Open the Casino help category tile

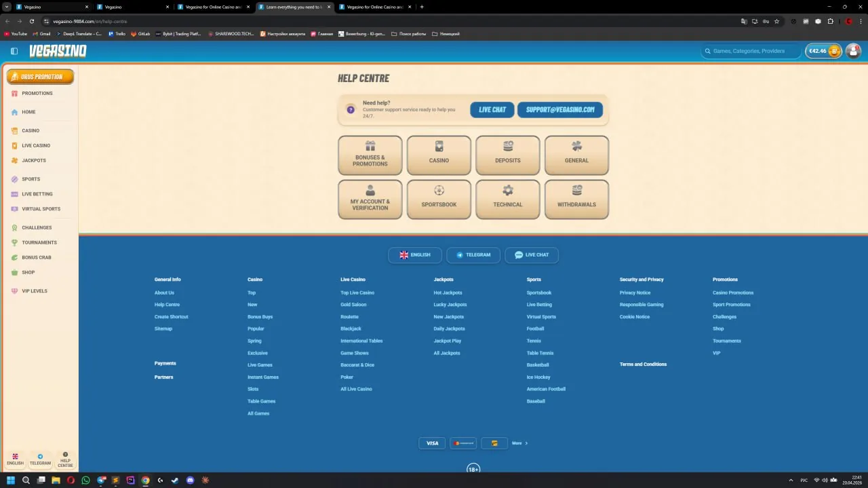tap(439, 155)
